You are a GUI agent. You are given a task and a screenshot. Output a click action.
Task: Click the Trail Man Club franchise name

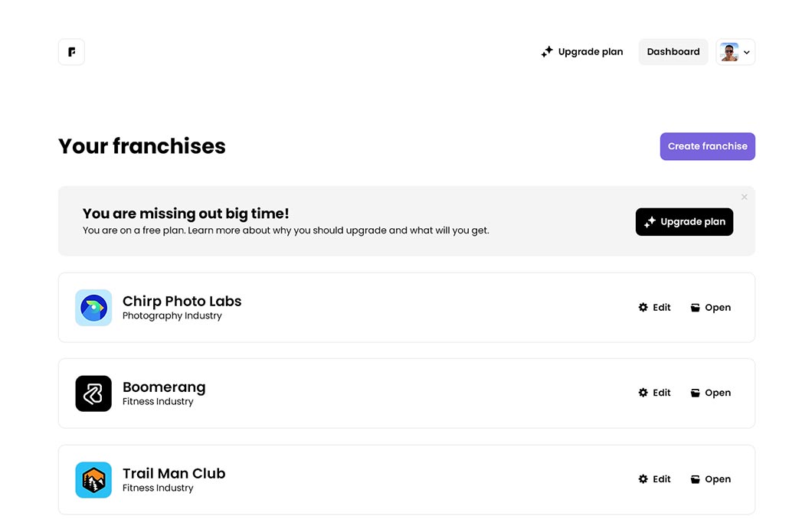(174, 473)
